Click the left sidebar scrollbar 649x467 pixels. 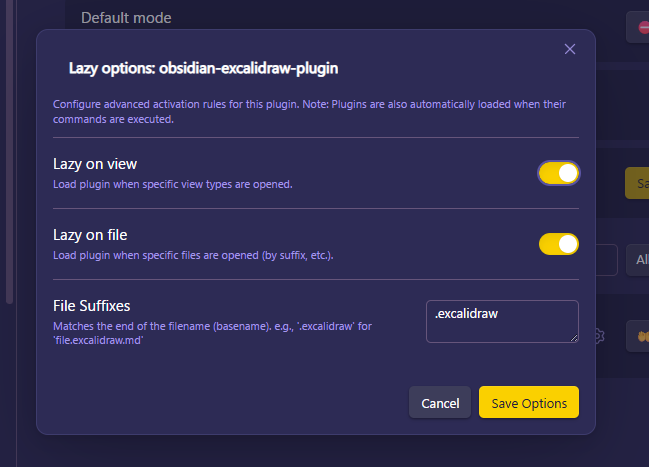[x=9, y=152]
